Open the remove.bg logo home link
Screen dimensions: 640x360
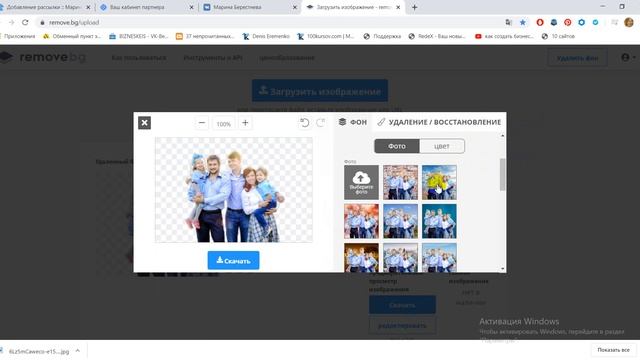[x=43, y=57]
